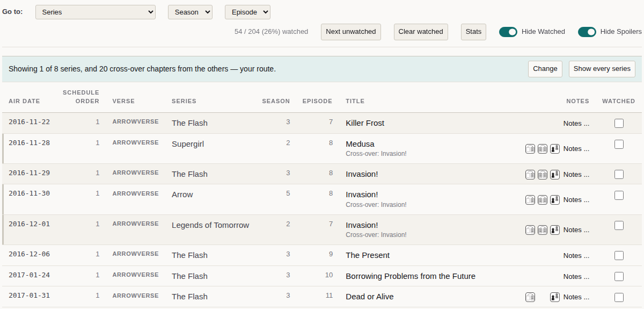Click the people icon in Dead or Alive row
Screen dimensions: 644x309
click(555, 297)
